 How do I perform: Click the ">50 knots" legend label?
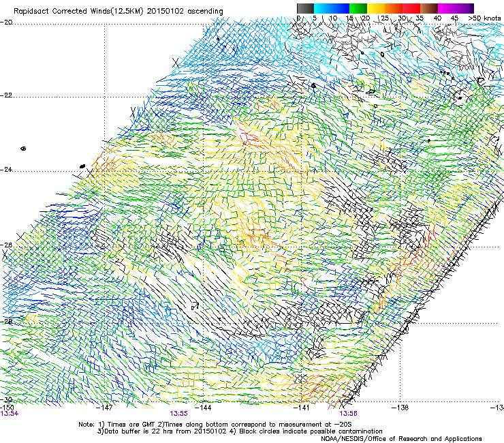484,18
